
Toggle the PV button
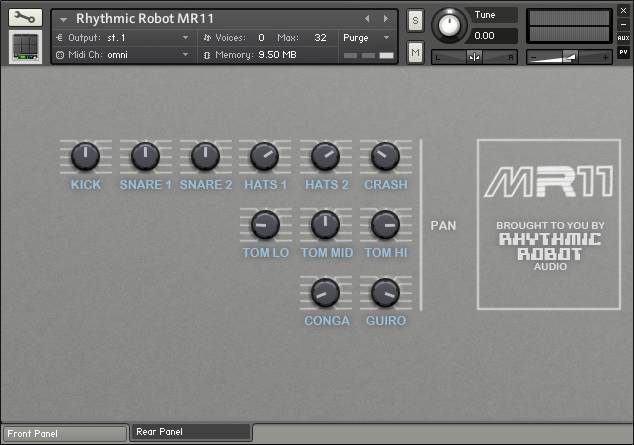coord(623,52)
